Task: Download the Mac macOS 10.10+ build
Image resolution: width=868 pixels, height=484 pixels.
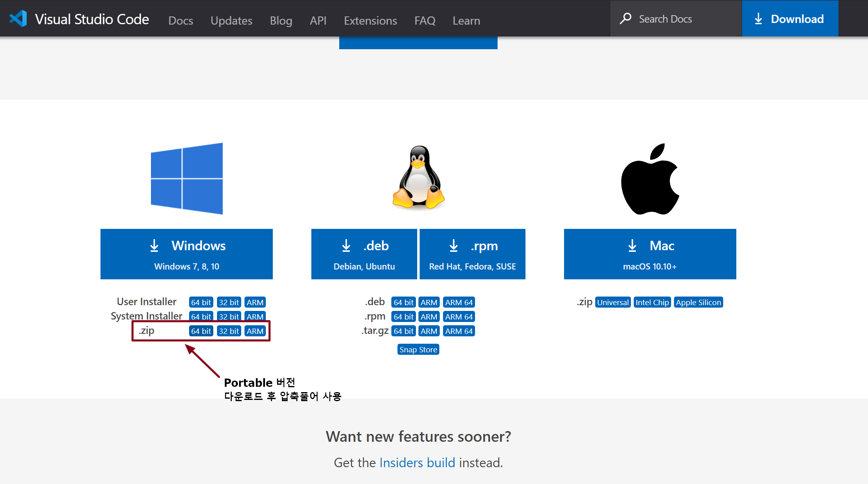Action: point(650,254)
